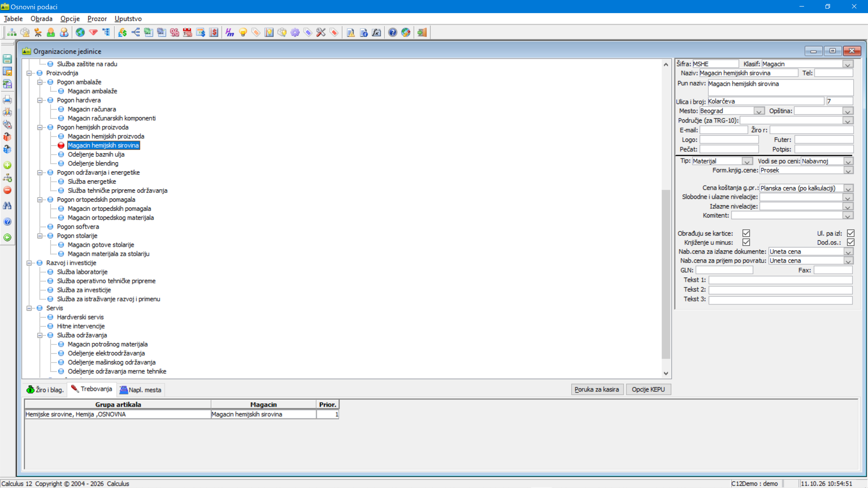Open the fx formula toolbar icon
The height and width of the screenshot is (488, 868).
pyautogui.click(x=376, y=32)
